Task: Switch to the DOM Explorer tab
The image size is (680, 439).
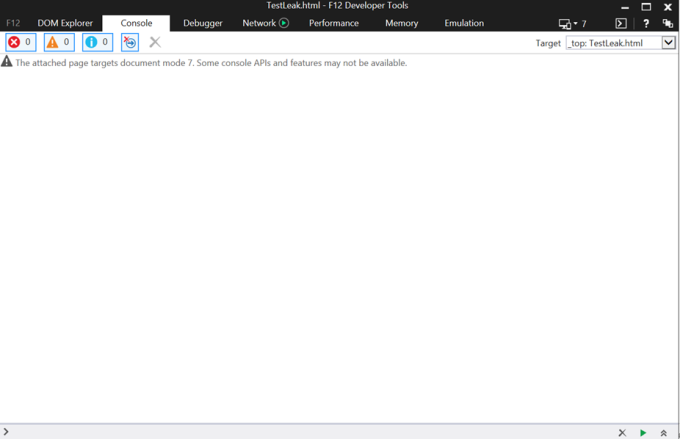Action: 65,23
